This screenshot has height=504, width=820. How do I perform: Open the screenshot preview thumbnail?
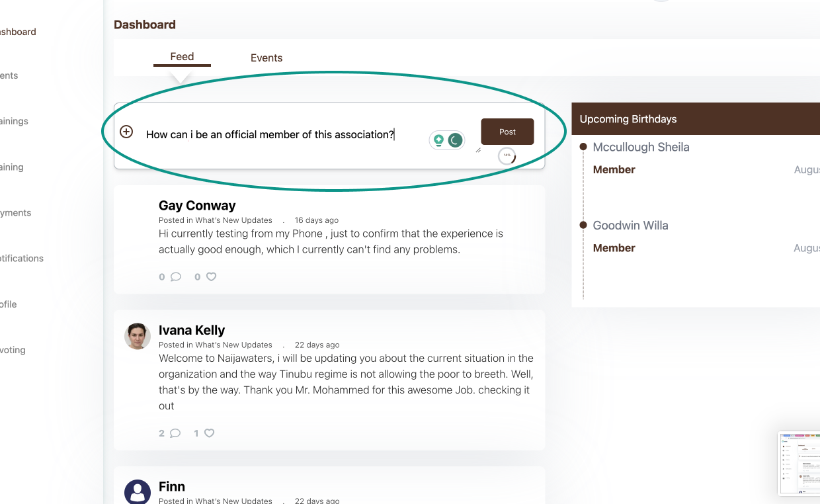pyautogui.click(x=799, y=463)
